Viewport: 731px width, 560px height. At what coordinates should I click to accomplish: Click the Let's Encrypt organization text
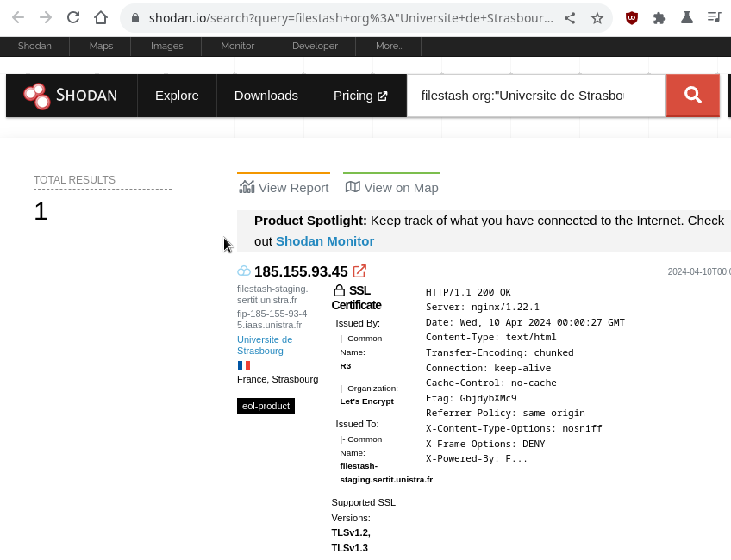tap(367, 401)
